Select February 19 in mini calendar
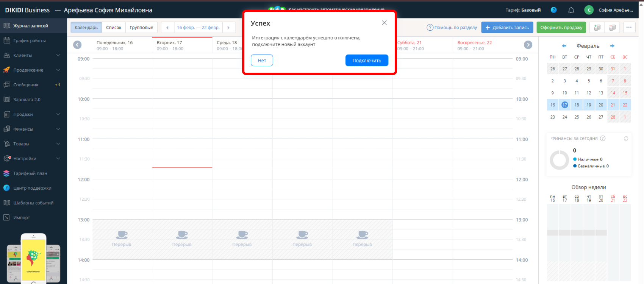Image resolution: width=644 pixels, height=284 pixels. [589, 105]
